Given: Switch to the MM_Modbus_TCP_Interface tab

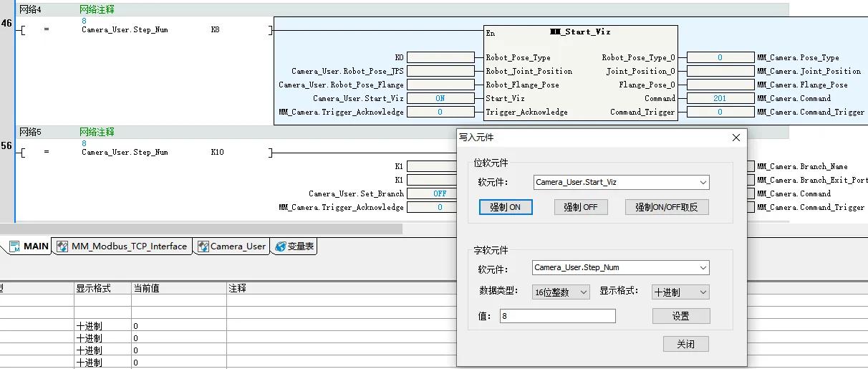Looking at the screenshot, I should (x=122, y=246).
